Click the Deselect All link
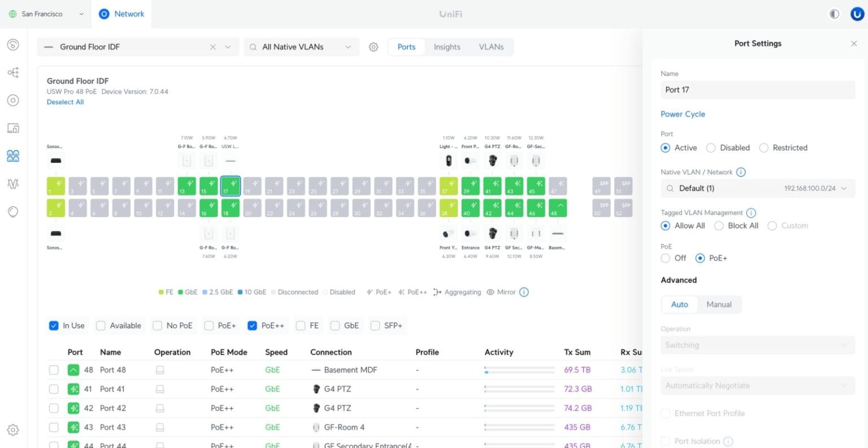Viewport: 868px width, 448px height. 65,102
